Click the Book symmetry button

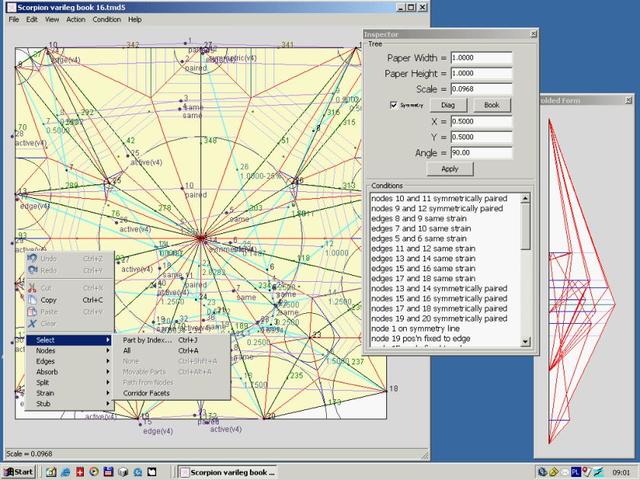[491, 105]
